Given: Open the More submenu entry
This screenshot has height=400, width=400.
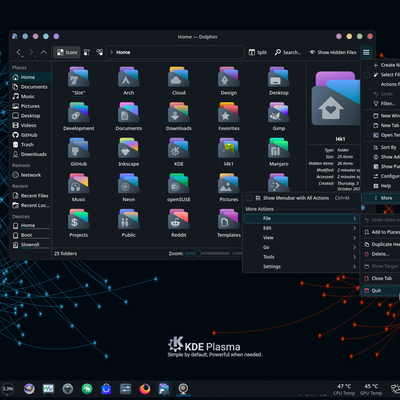Looking at the screenshot, I should (381, 198).
